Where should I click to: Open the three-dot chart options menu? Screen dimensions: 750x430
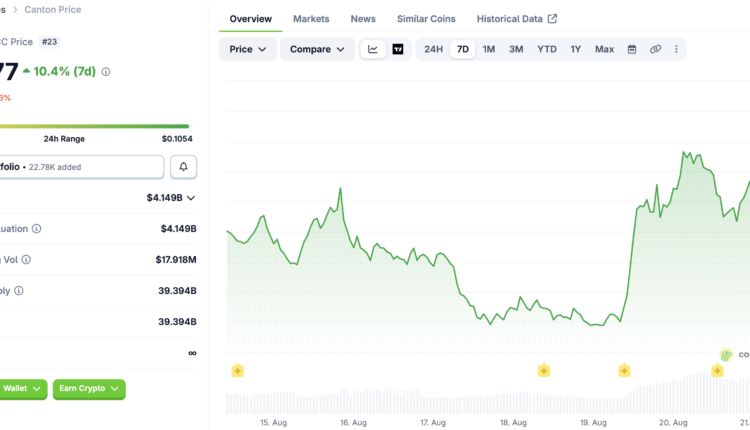676,49
